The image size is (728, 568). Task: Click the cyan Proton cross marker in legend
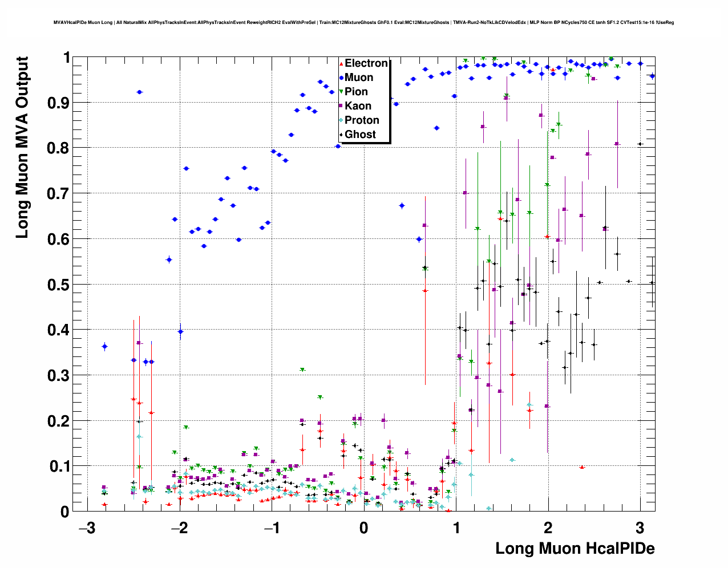[341, 120]
